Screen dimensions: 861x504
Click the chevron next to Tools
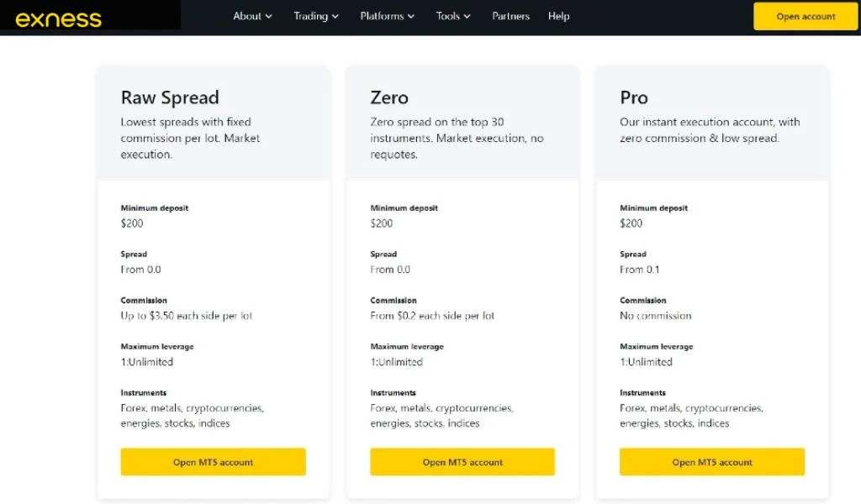tap(467, 17)
